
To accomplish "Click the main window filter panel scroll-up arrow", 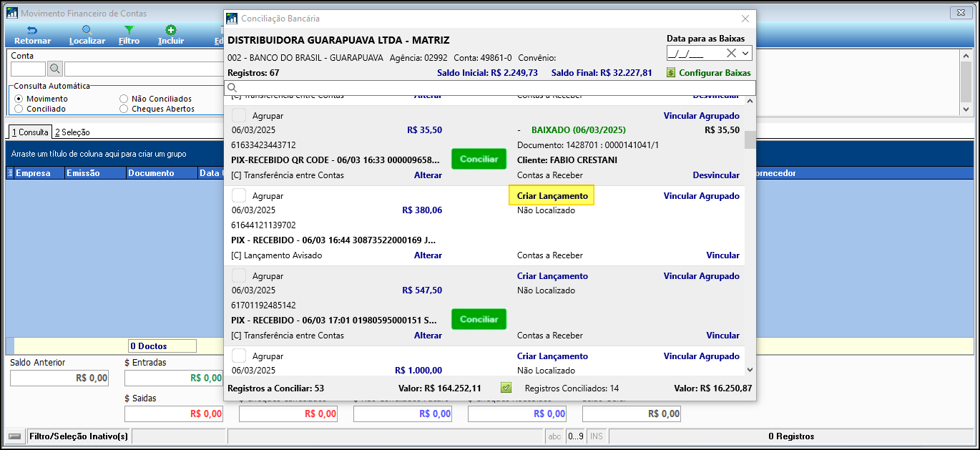I will tap(967, 56).
